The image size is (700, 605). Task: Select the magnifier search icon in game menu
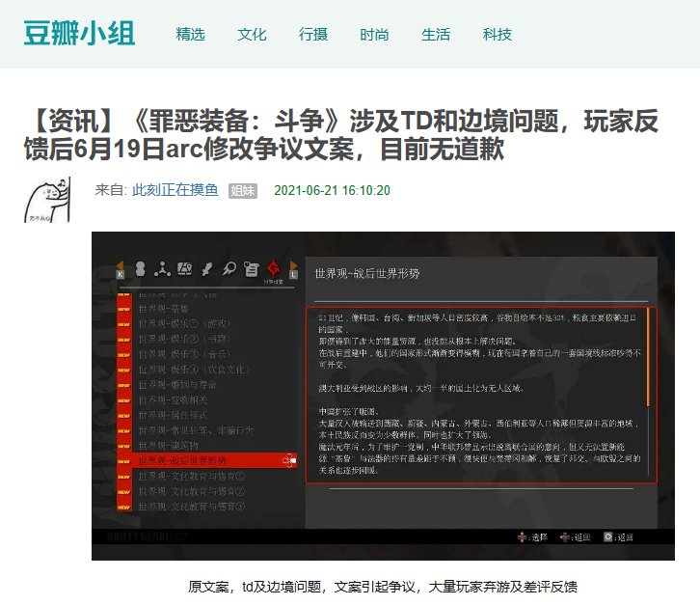point(229,268)
